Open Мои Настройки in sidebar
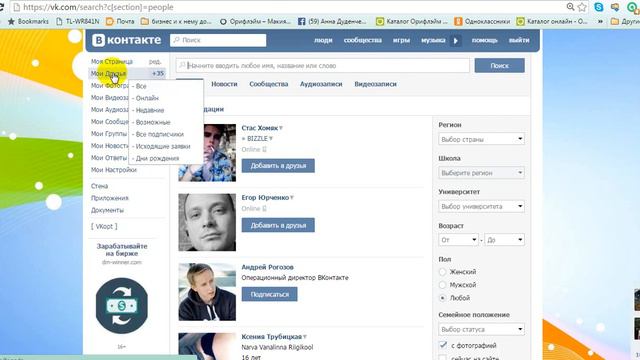 point(113,170)
